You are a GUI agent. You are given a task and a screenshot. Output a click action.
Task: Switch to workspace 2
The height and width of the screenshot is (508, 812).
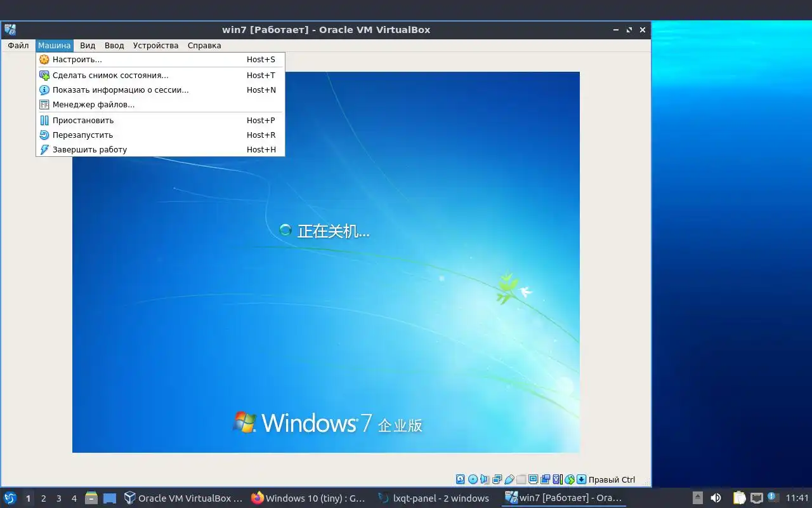[x=43, y=498]
